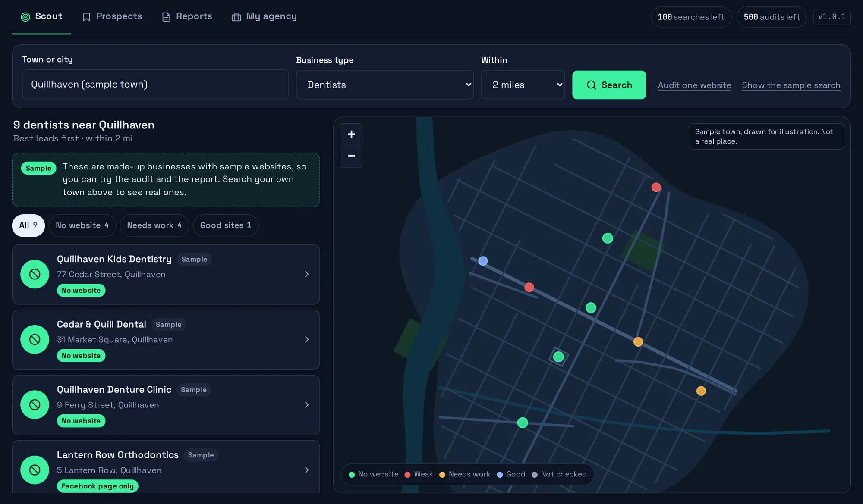Click the no-website icon for Lantern Row Orthodontics
This screenshot has height=504, width=863.
point(35,470)
